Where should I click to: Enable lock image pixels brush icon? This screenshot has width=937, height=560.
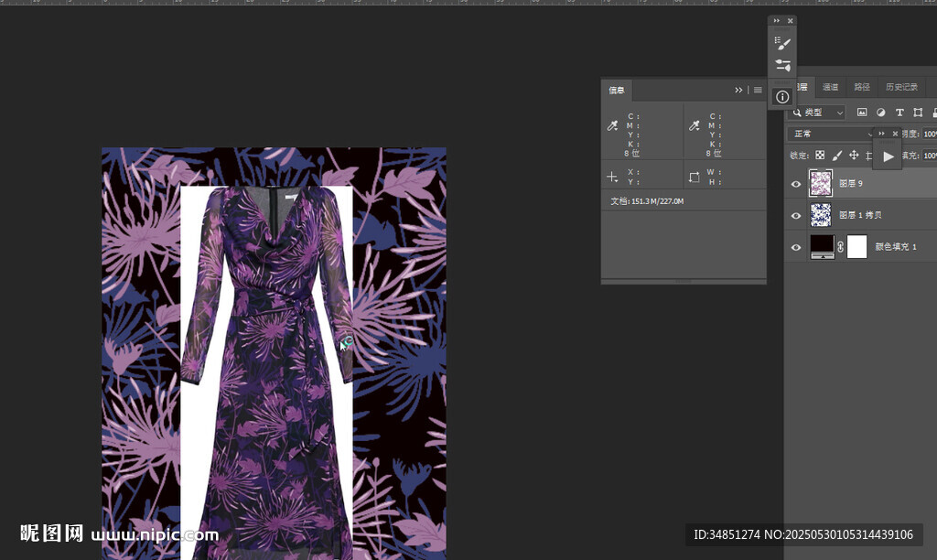[x=837, y=156]
